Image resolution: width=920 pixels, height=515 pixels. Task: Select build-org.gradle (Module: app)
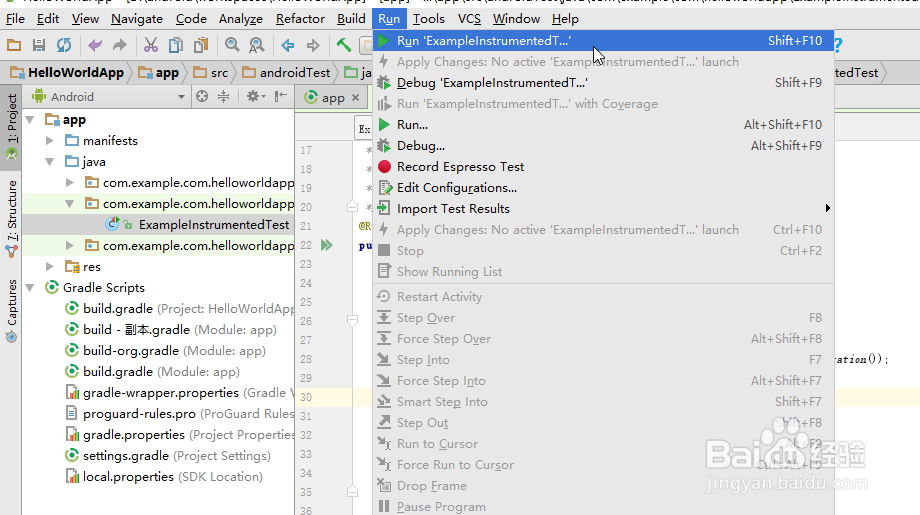(x=165, y=351)
